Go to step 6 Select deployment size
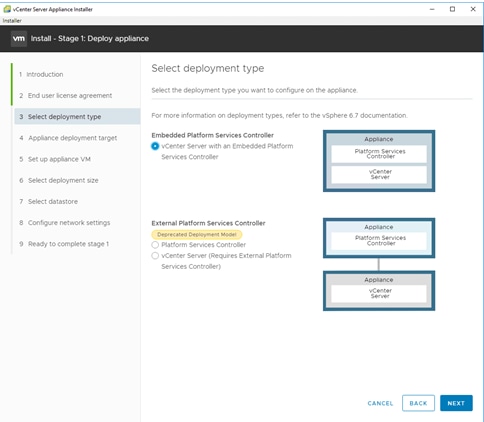Screen dimensions: 484x422 tap(59, 180)
